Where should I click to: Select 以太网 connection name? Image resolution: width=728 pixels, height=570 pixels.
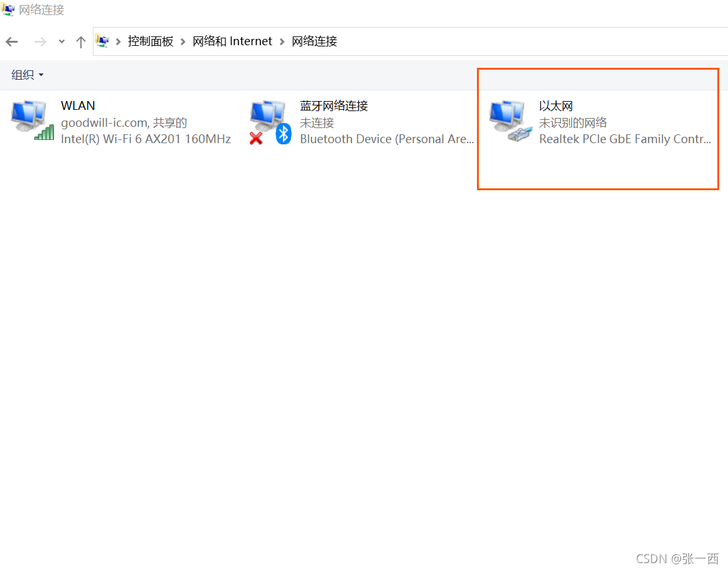[x=556, y=106]
